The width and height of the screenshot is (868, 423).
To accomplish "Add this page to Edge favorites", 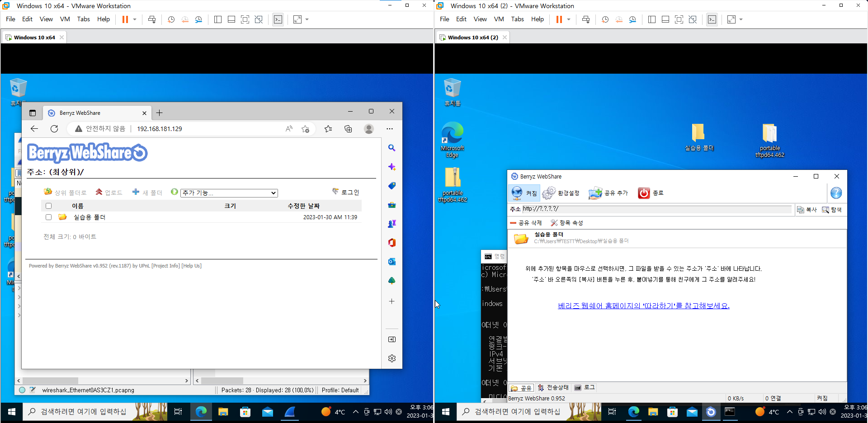I will [x=306, y=129].
